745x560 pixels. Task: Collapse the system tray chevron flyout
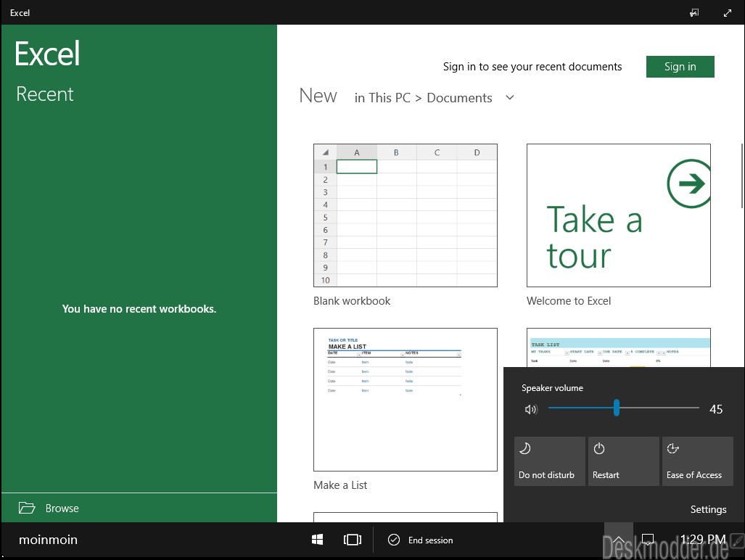[618, 540]
